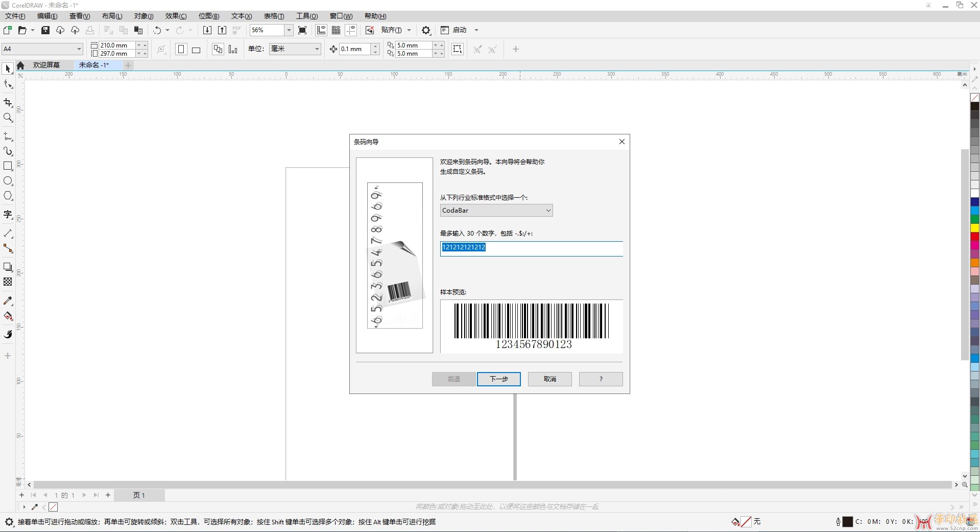Click the Undo icon
980x532 pixels.
[157, 30]
